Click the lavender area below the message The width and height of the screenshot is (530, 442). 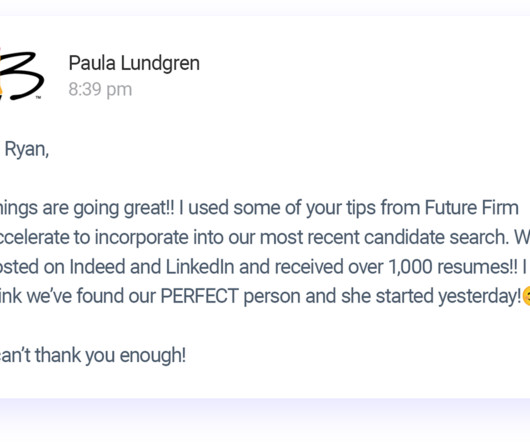(x=265, y=420)
